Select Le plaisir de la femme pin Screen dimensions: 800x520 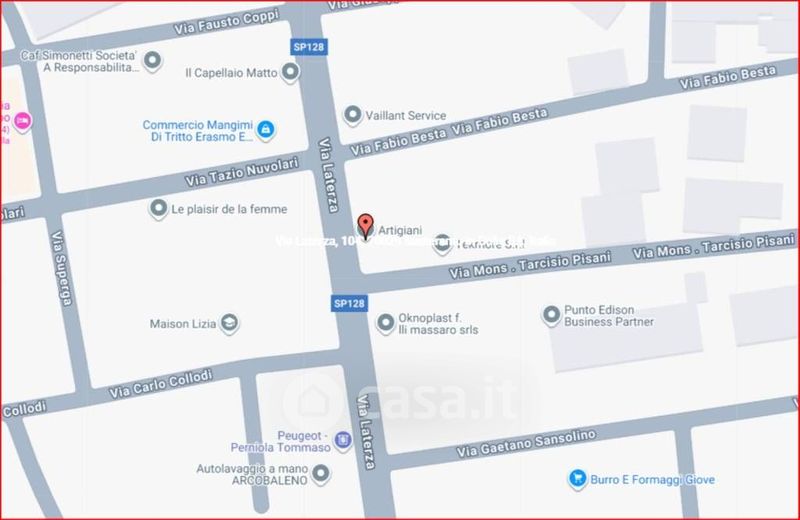159,209
